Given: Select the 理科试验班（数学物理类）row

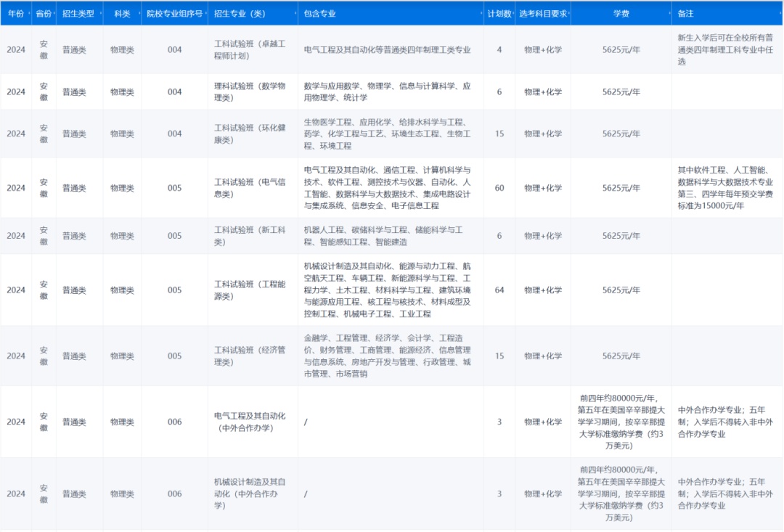Looking at the screenshot, I should point(251,92).
